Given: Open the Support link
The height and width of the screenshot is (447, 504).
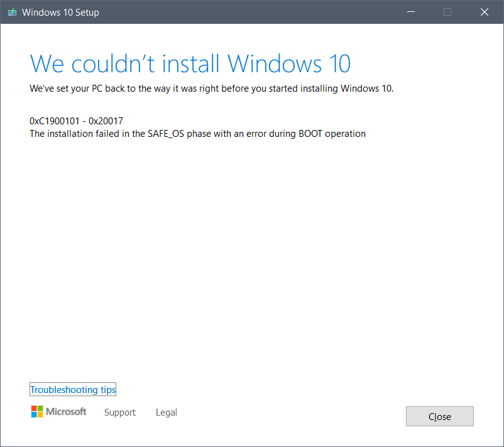Looking at the screenshot, I should [120, 412].
